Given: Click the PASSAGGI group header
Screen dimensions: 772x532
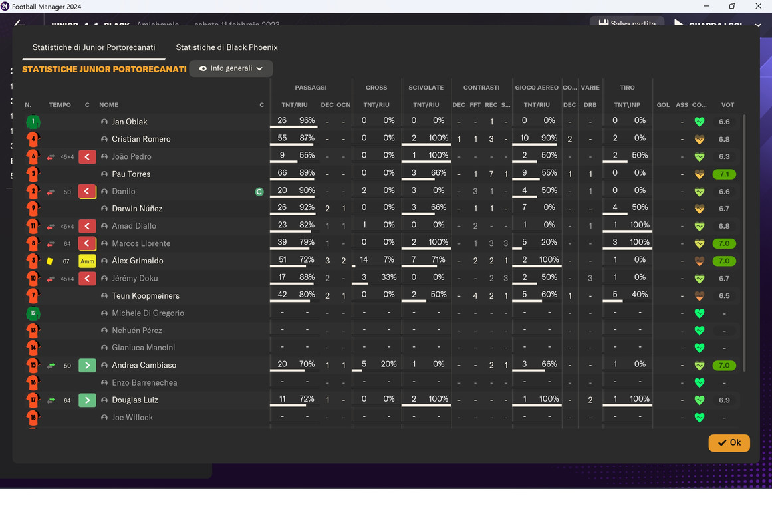Looking at the screenshot, I should (311, 88).
